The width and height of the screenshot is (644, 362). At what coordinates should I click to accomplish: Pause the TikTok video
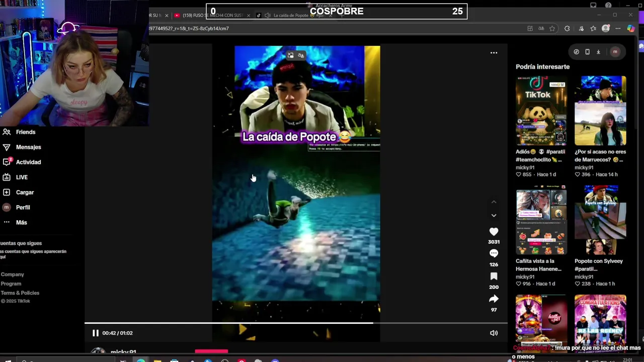click(95, 333)
